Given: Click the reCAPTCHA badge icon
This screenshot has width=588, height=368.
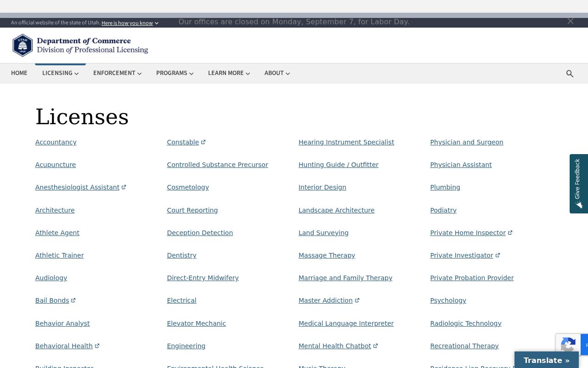Looking at the screenshot, I should click(x=569, y=345).
